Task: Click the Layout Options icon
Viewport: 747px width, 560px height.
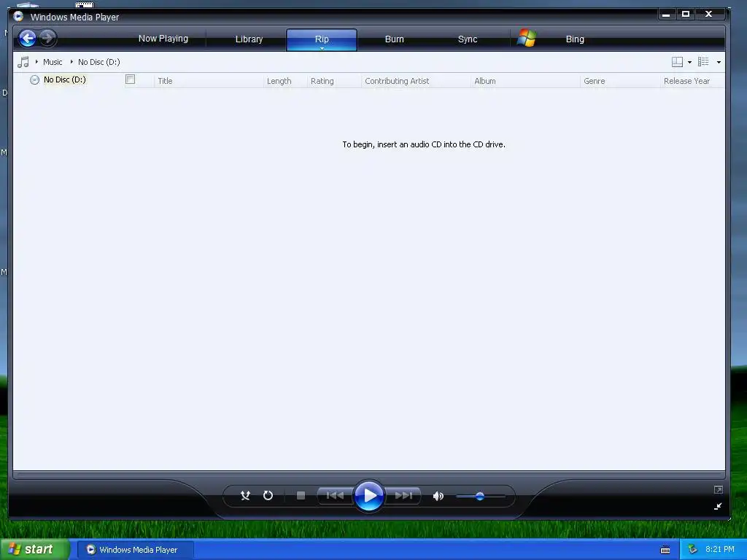Action: (x=677, y=62)
